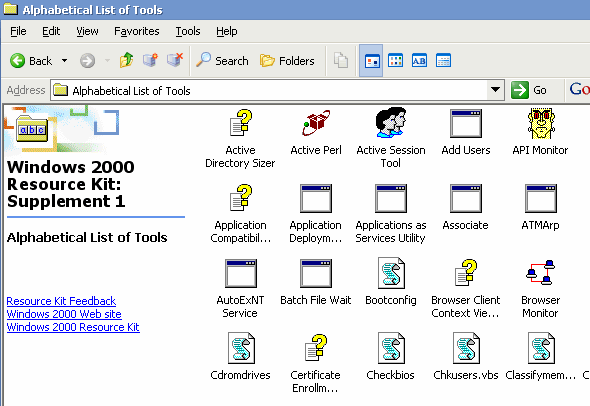Switch to the large icons view button
The width and height of the screenshot is (590, 406).
tap(371, 61)
